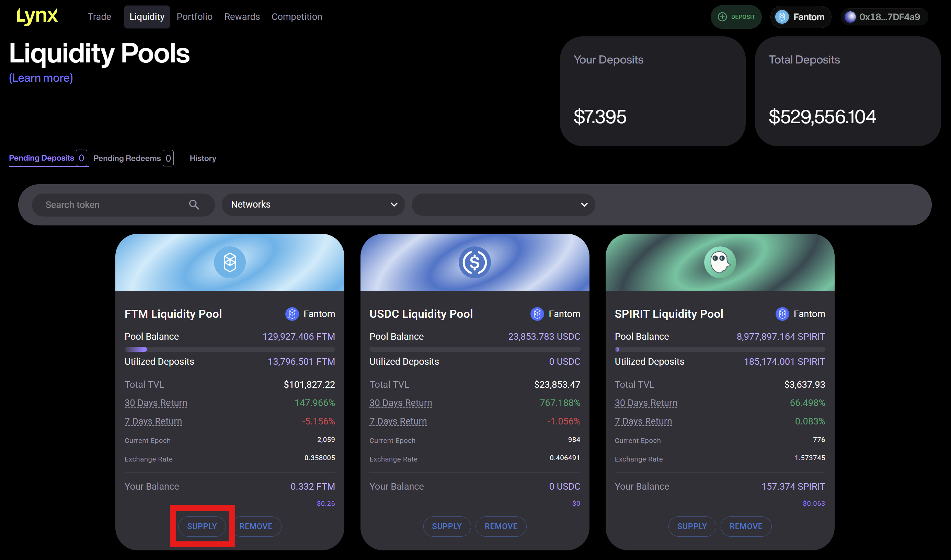
Task: Click the magnifier search icon
Action: tap(194, 205)
